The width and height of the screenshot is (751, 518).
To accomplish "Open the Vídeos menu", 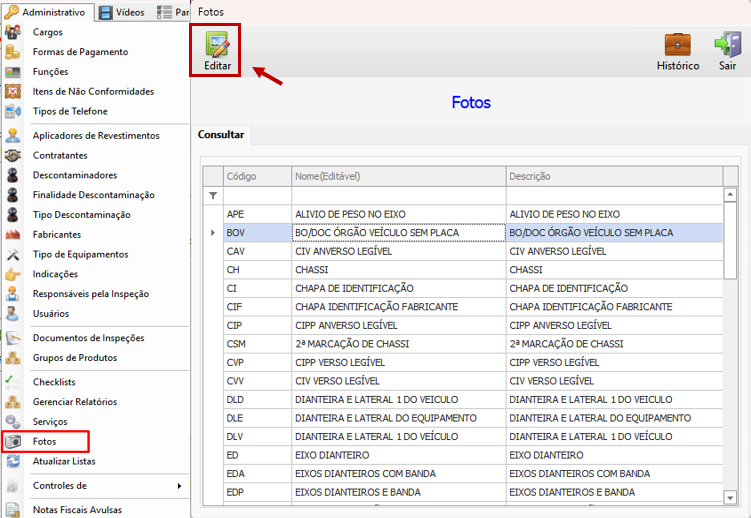I will [122, 12].
